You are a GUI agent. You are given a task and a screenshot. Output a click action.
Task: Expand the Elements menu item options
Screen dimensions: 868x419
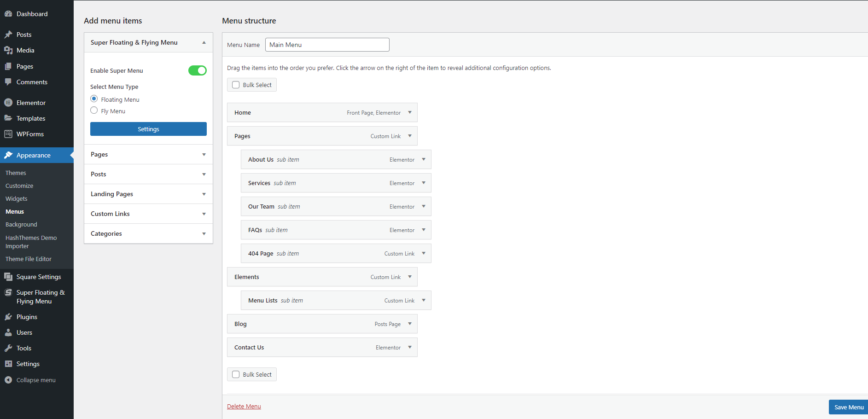(410, 277)
